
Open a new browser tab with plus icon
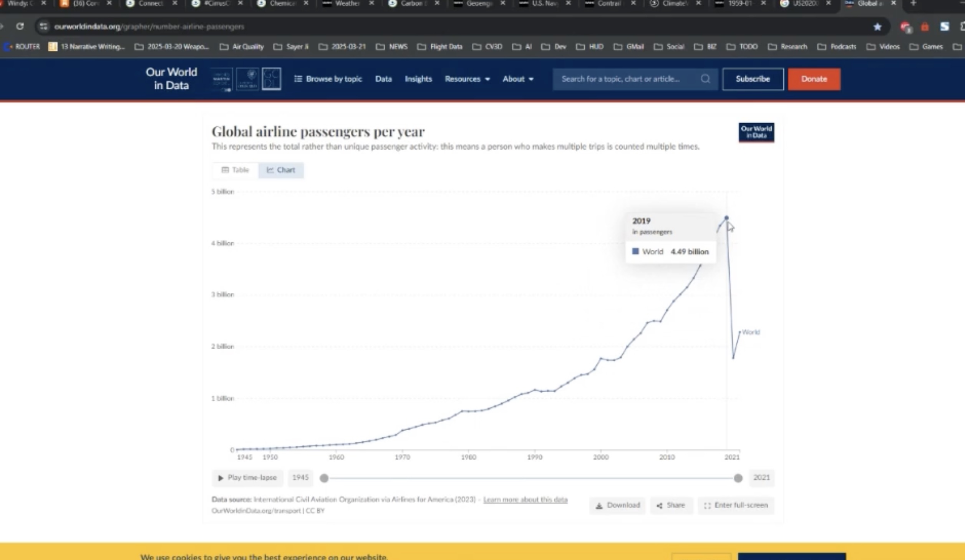913,3
